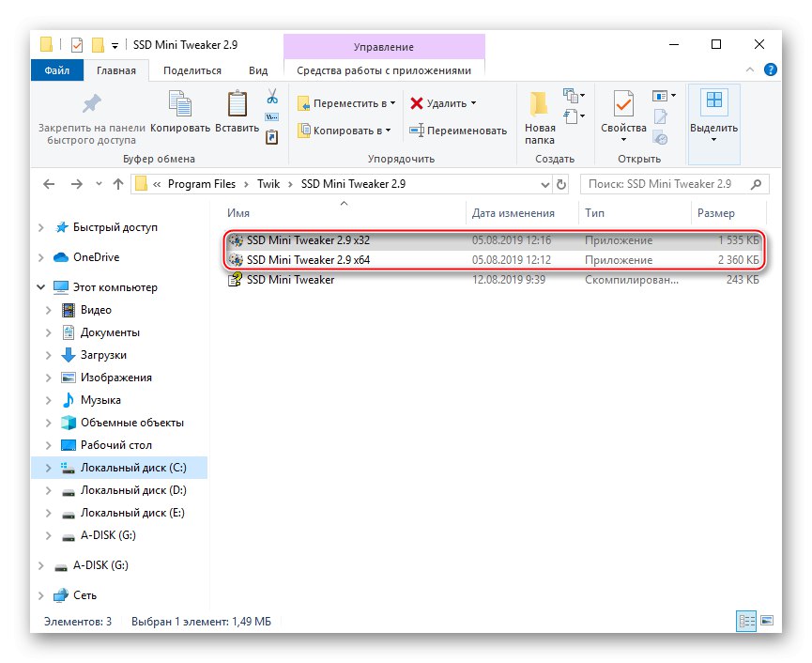This screenshot has width=812, height=663.
Task: Open quick access toolbar customize dropdown
Action: tap(115, 46)
